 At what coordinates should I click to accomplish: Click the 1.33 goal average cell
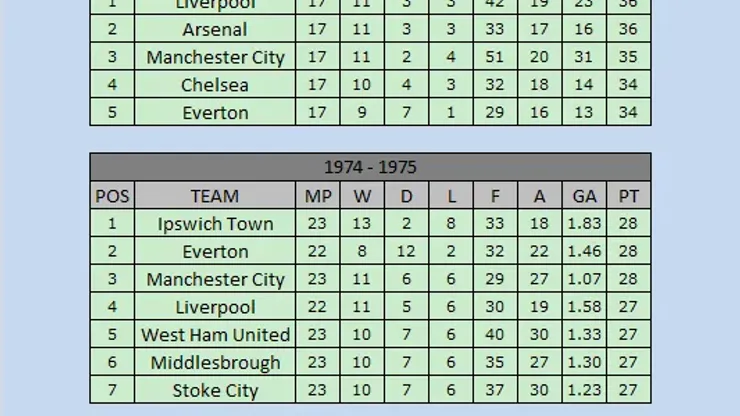point(584,335)
